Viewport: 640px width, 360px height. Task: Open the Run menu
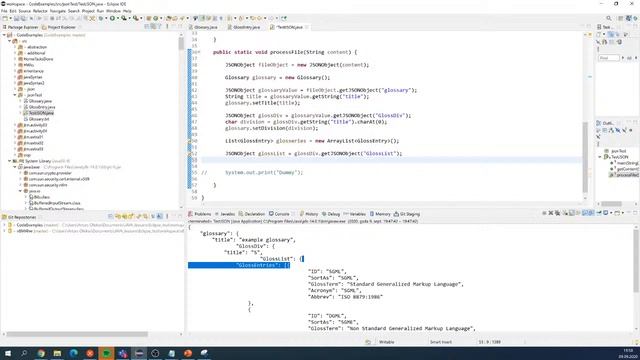click(x=100, y=11)
